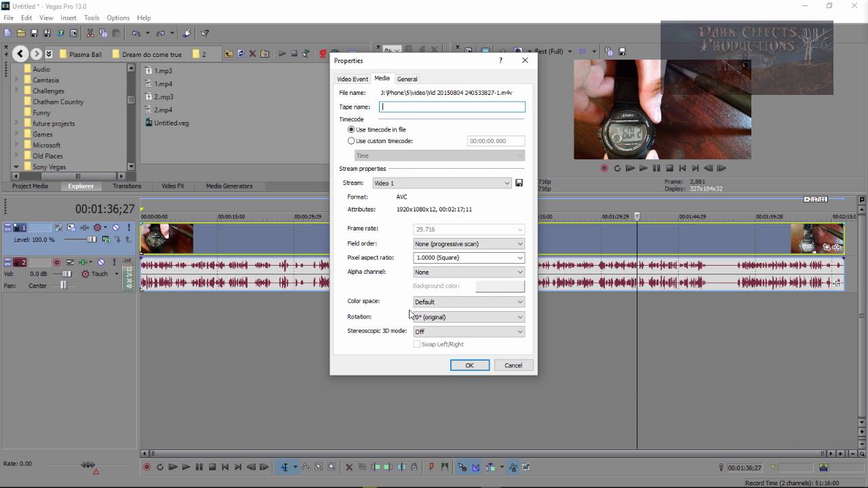
Task: Open the Alpha channel dropdown
Action: coord(469,272)
